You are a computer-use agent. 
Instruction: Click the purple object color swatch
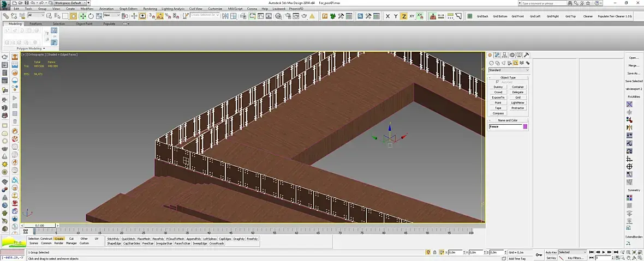point(526,126)
